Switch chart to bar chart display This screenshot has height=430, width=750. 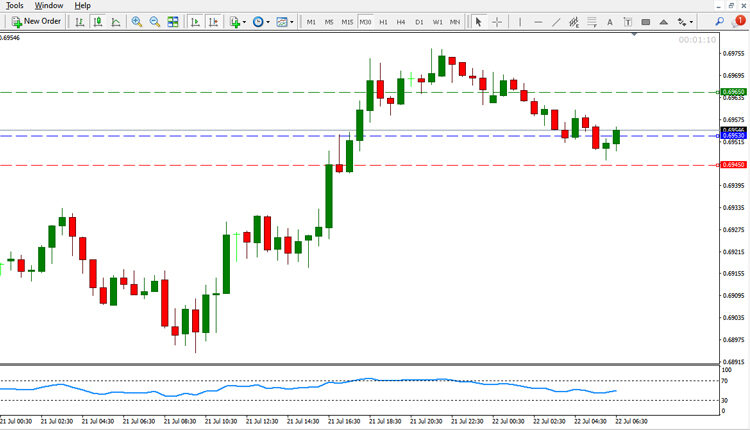point(80,22)
